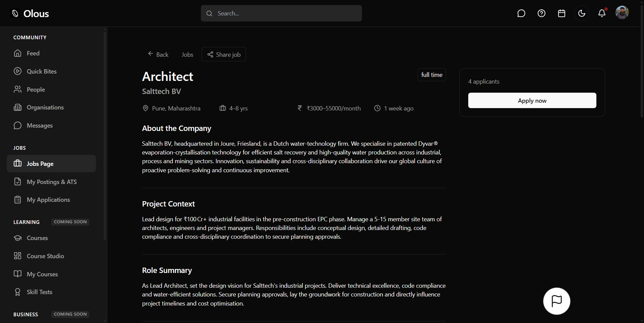
Task: Click the search magnifier icon
Action: [209, 13]
